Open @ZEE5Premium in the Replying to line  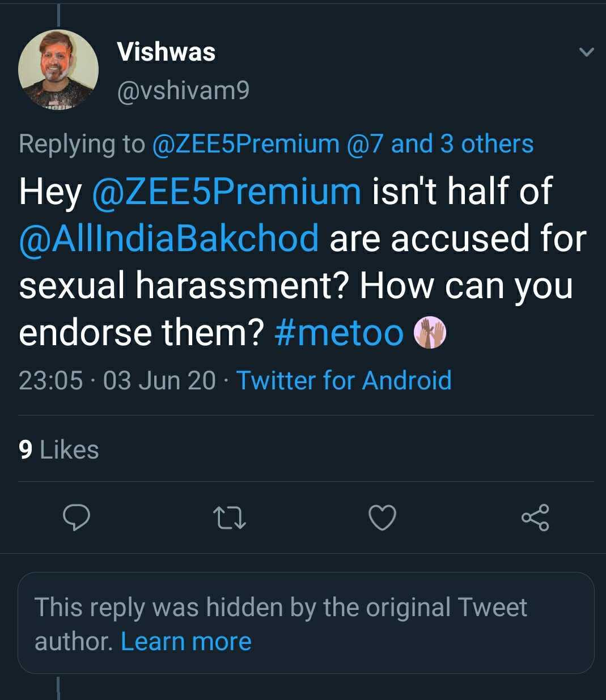[245, 144]
